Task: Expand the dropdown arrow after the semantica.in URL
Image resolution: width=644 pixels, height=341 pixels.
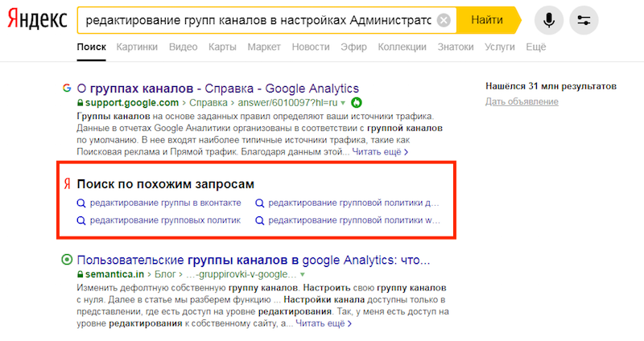Action: pyautogui.click(x=303, y=274)
